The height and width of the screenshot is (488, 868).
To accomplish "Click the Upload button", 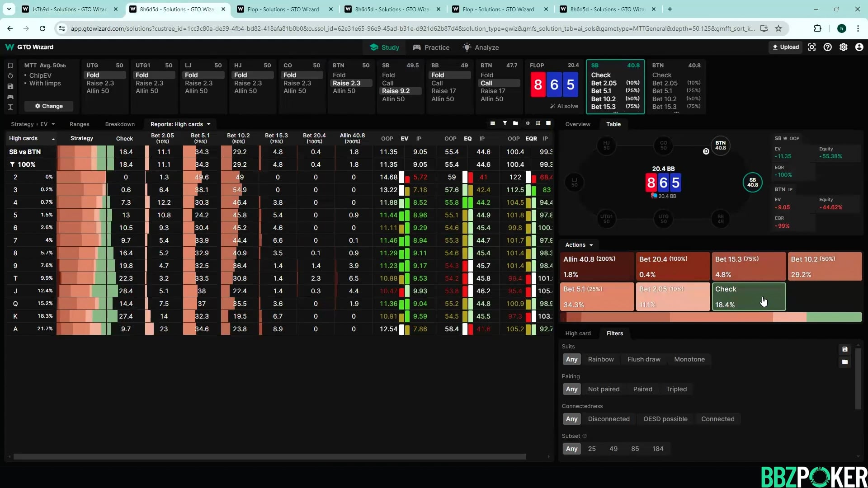I will click(785, 47).
